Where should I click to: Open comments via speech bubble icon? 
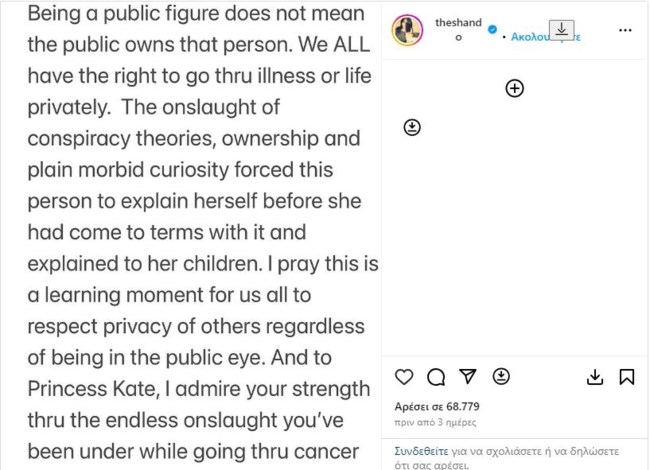[436, 377]
